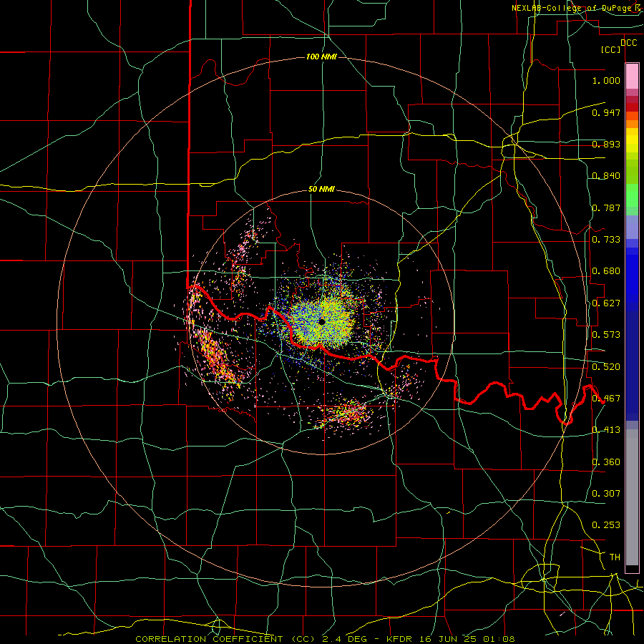Click the 0.360 scale value
Image resolution: width=644 pixels, height=644 pixels.
pos(606,462)
